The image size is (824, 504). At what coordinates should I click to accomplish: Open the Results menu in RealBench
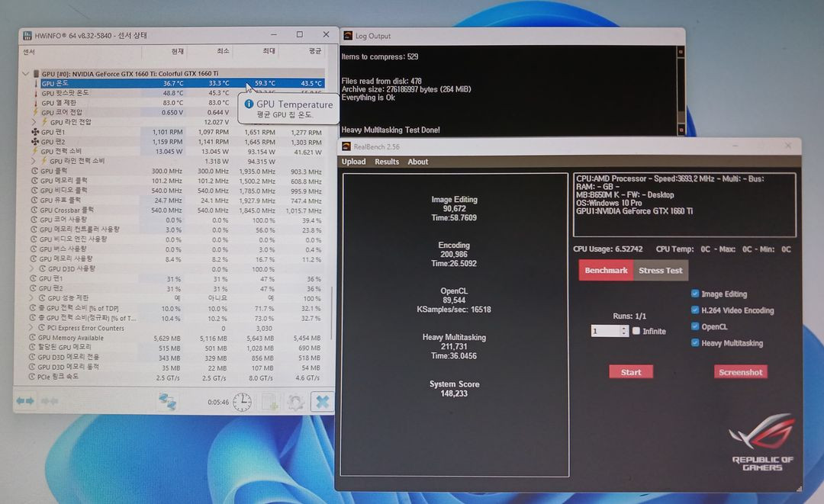387,162
